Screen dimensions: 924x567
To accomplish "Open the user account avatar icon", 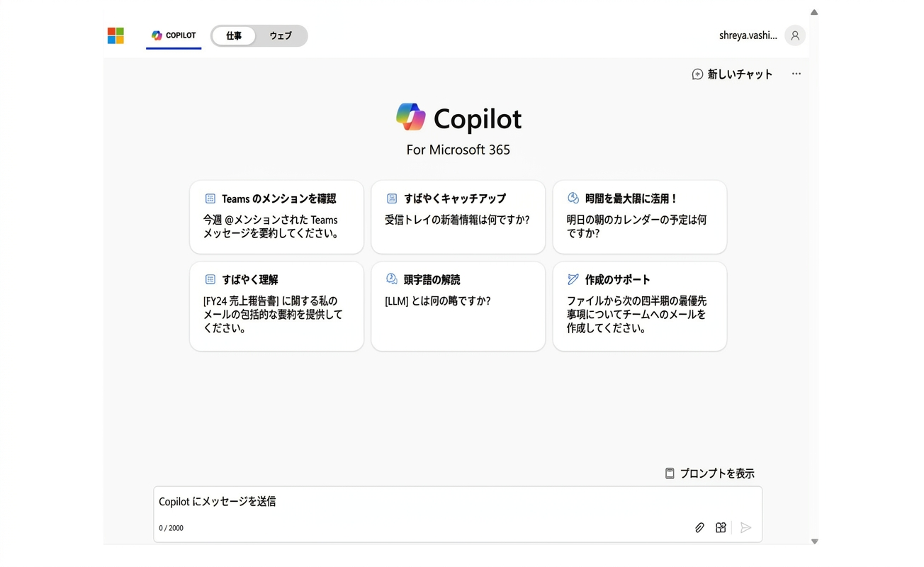I will [x=795, y=35].
